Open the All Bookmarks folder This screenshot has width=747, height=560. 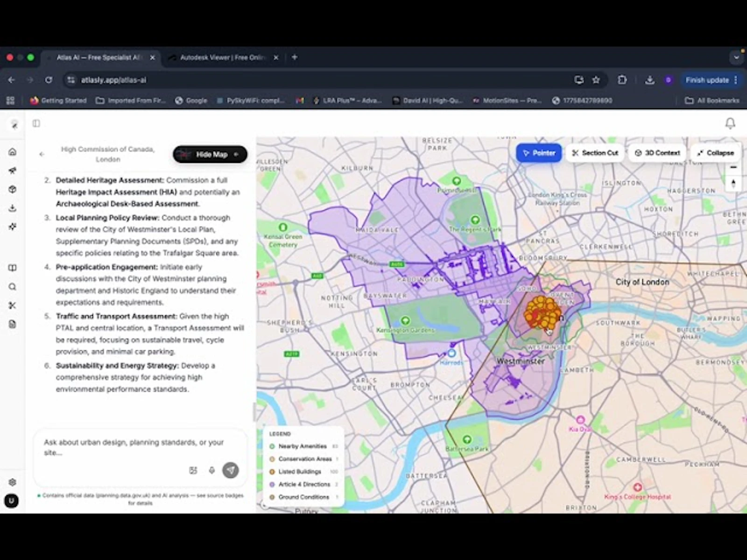click(x=712, y=100)
